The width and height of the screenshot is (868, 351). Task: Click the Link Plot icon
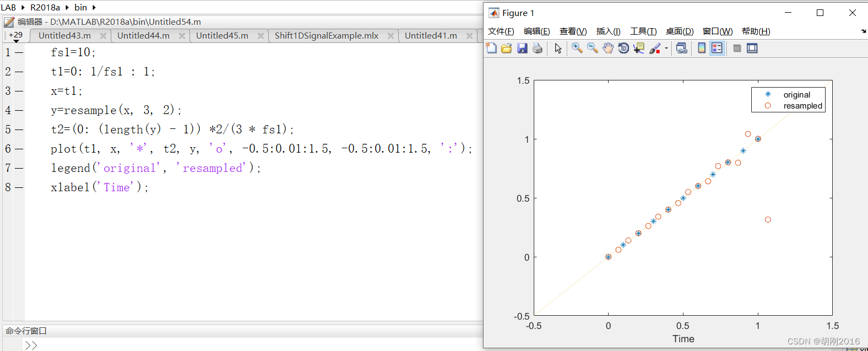[x=682, y=48]
